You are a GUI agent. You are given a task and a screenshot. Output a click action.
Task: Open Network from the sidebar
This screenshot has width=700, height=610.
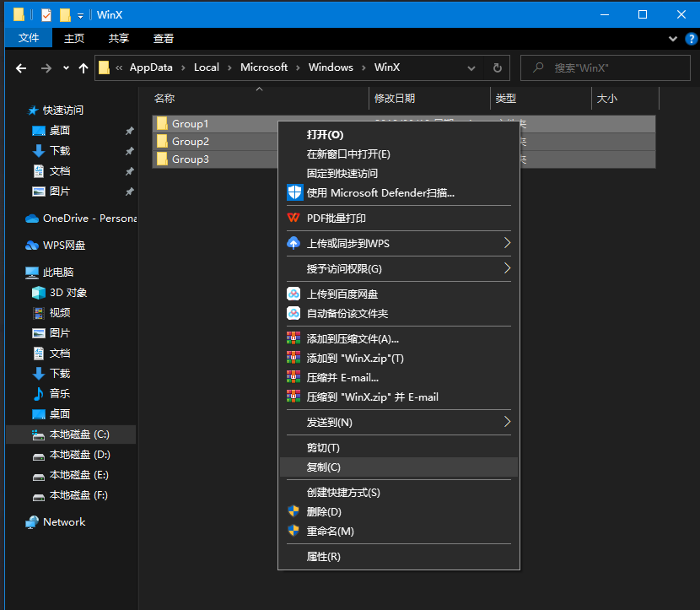[x=62, y=521]
